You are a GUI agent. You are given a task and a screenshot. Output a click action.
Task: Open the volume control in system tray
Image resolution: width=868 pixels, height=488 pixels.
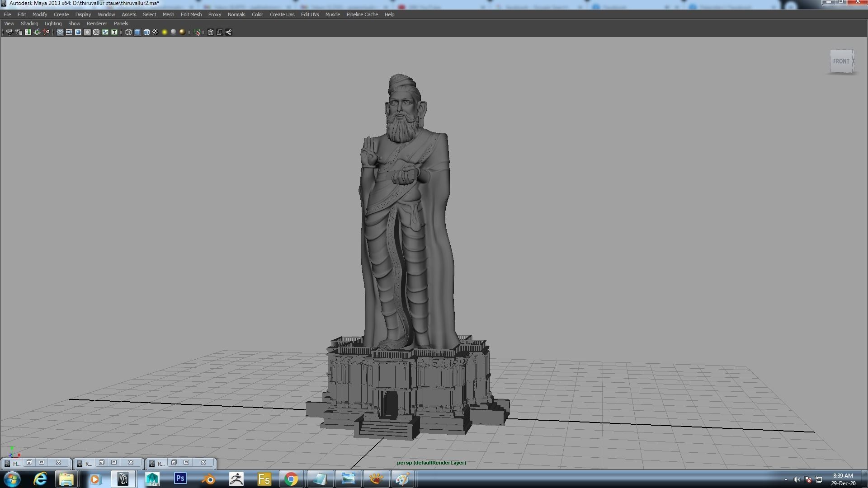[797, 479]
